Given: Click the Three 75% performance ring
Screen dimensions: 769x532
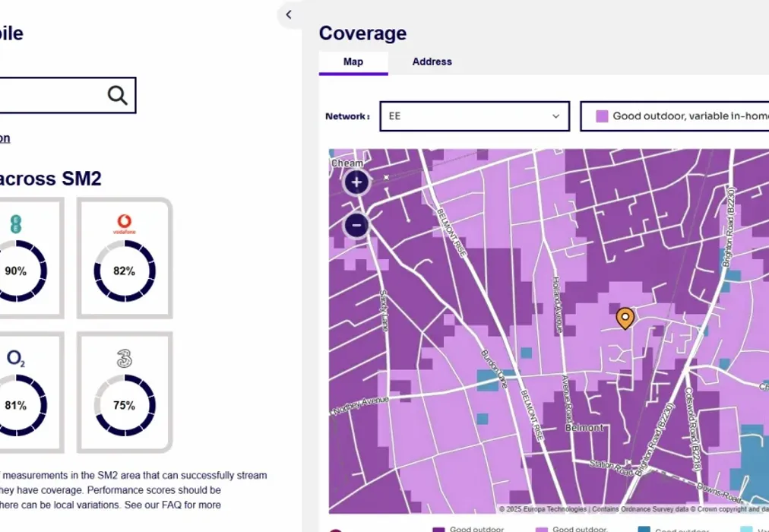Looking at the screenshot, I should (124, 405).
